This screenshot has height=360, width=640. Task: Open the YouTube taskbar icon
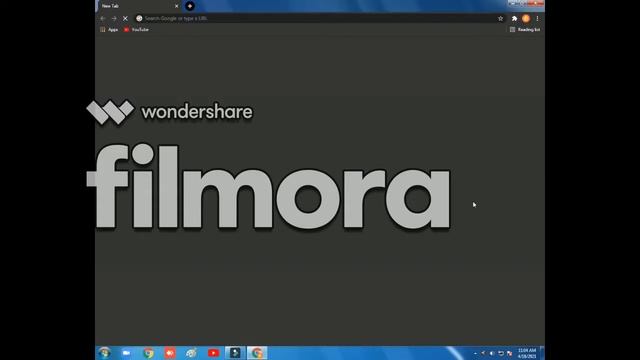(213, 353)
